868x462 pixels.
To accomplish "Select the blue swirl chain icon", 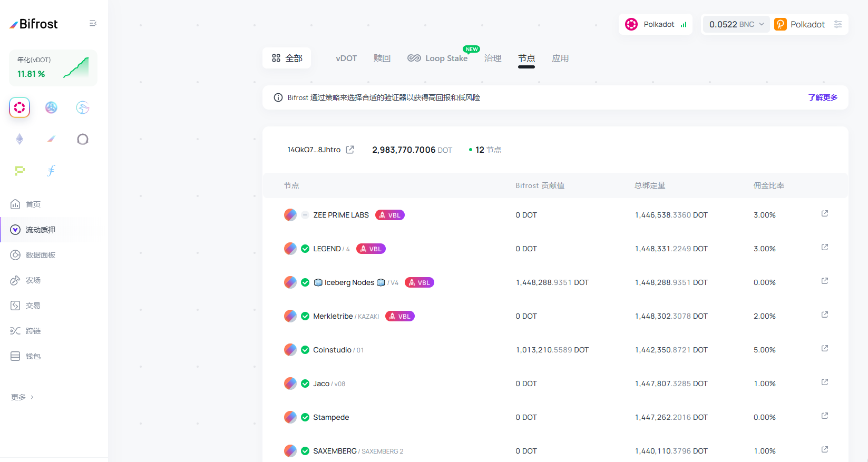I will tap(83, 107).
